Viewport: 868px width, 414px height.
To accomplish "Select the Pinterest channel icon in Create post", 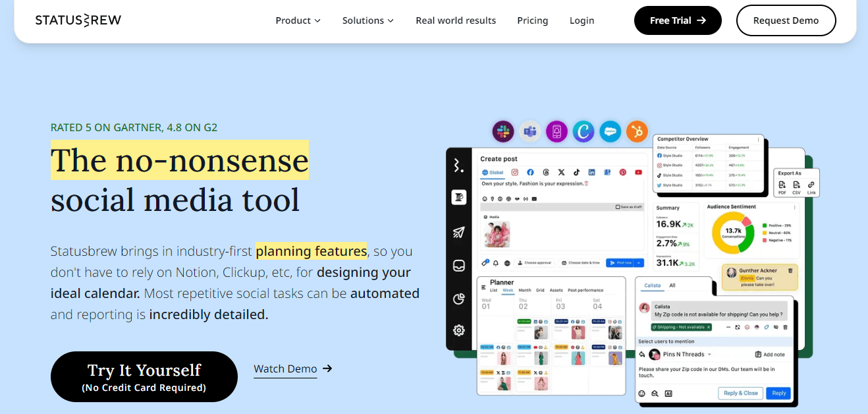I will 623,172.
